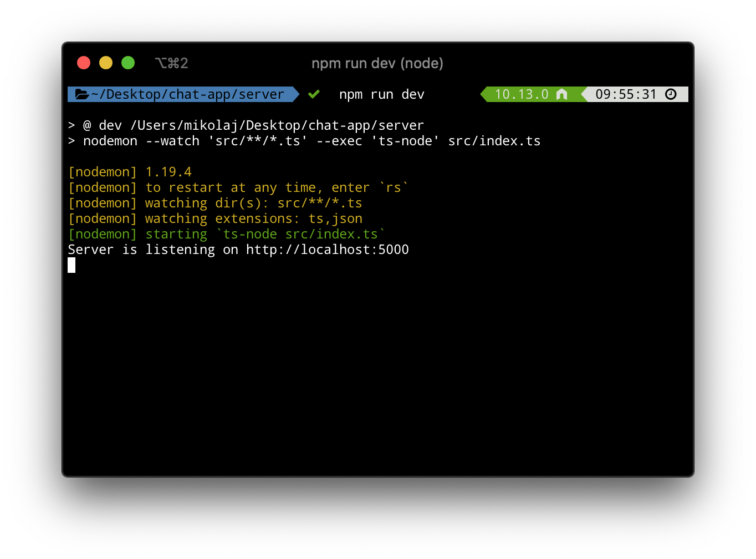Click the 'watching extensions: ts,json' line

tap(253, 218)
